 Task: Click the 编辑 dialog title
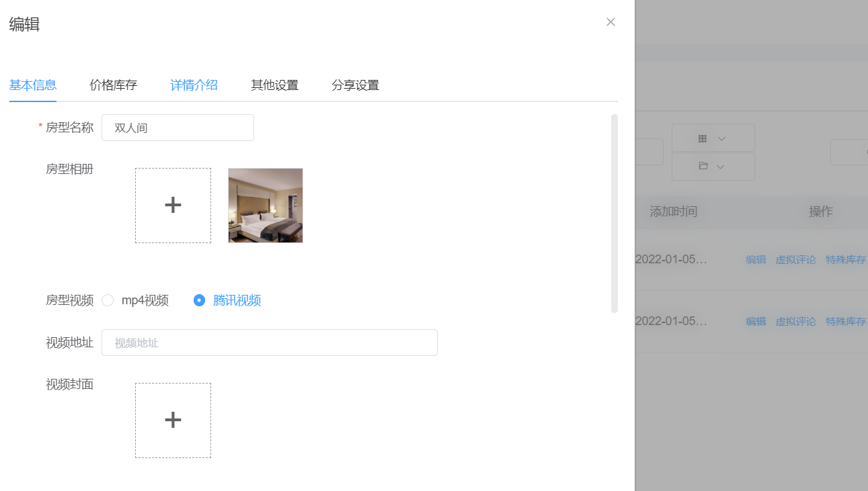click(24, 25)
